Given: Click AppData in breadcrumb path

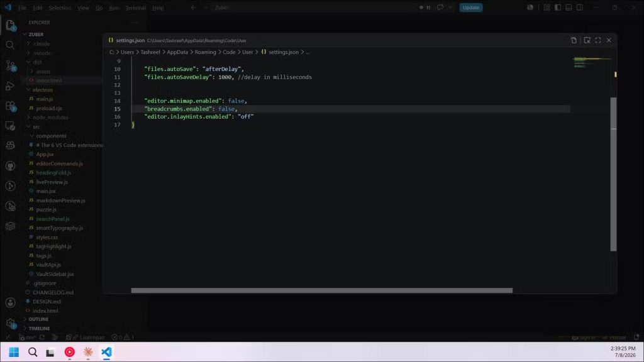Looking at the screenshot, I should tap(177, 52).
